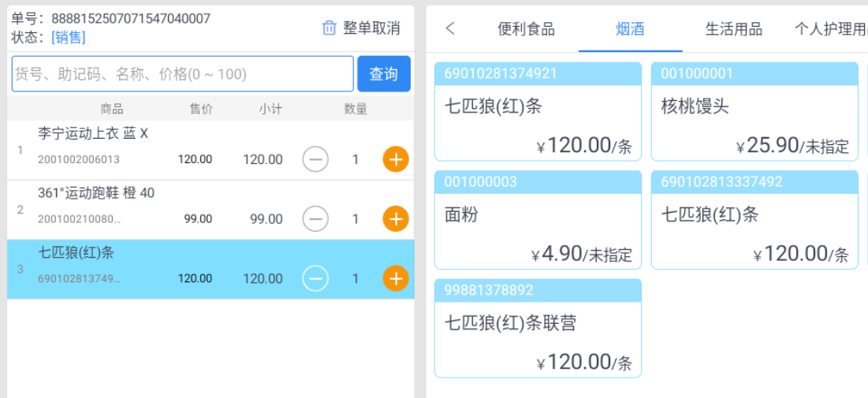The width and height of the screenshot is (868, 398).
Task: Choose the 七匹狼(红)条联营 product card
Action: tap(538, 329)
